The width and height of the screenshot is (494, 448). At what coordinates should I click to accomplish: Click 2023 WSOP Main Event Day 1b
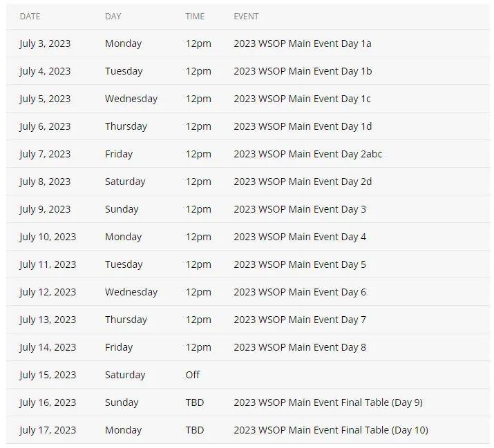pyautogui.click(x=303, y=71)
